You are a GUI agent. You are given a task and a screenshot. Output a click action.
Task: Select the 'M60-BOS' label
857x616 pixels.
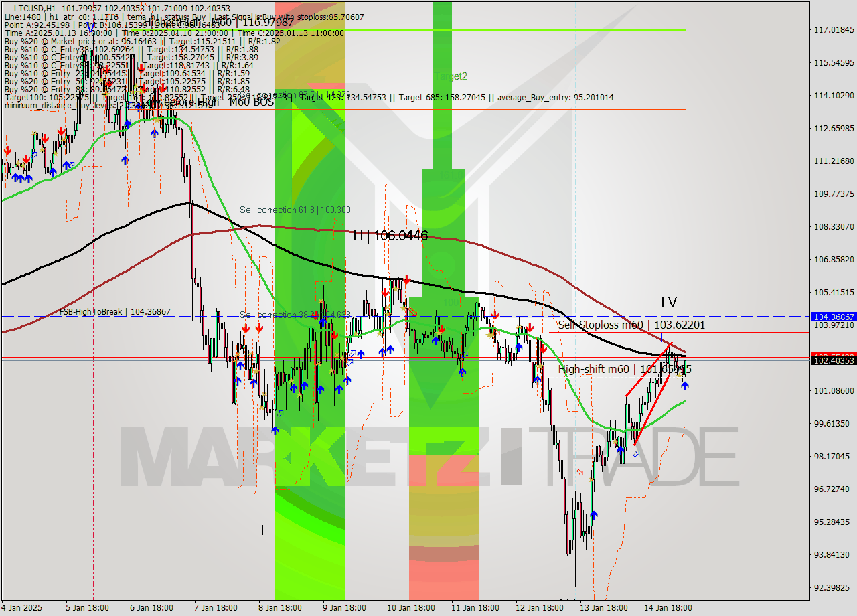(x=251, y=102)
